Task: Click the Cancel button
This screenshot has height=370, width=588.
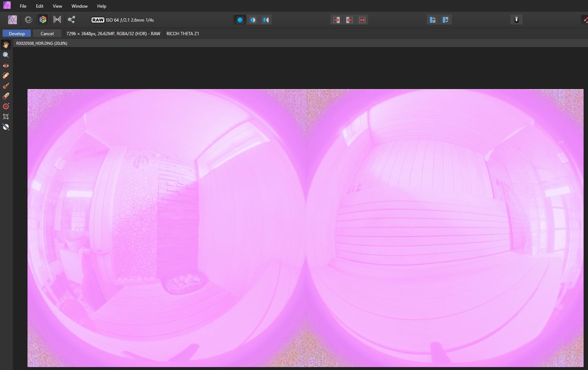Action: [x=47, y=33]
